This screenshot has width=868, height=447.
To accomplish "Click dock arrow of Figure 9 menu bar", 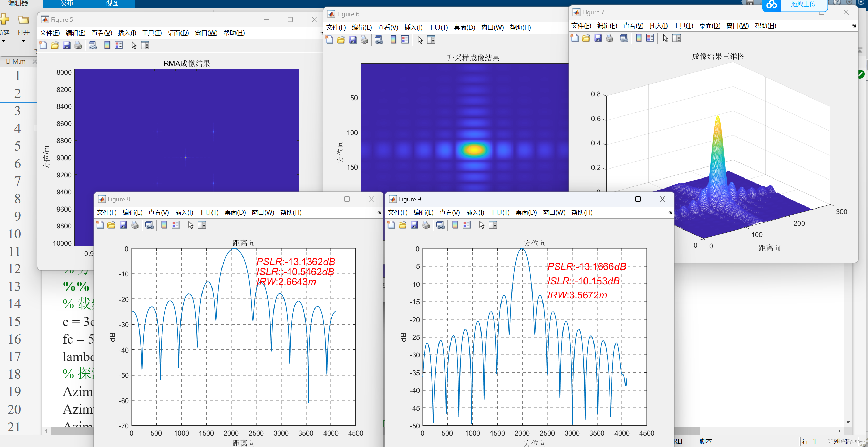I will pos(670,213).
